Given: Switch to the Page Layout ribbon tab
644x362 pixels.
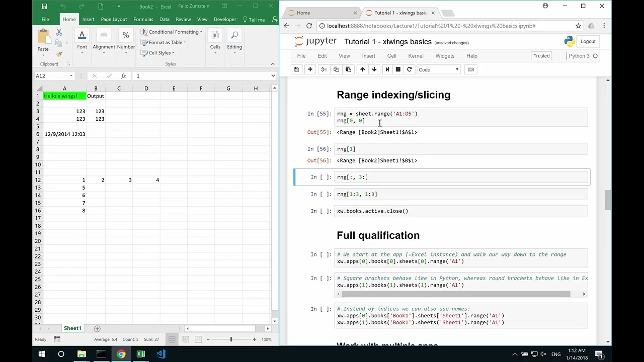Looking at the screenshot, I should [114, 20].
